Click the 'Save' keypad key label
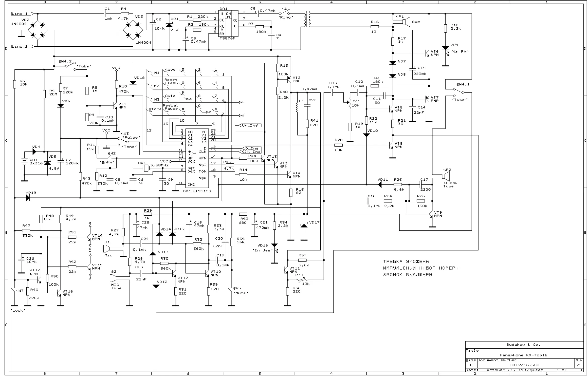Screen dimensions: 588x376 tap(170, 70)
